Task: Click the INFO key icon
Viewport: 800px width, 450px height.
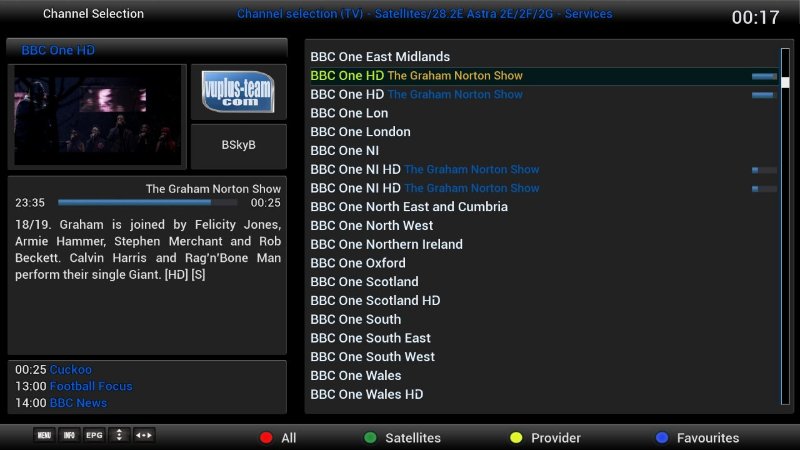Action: click(x=69, y=436)
